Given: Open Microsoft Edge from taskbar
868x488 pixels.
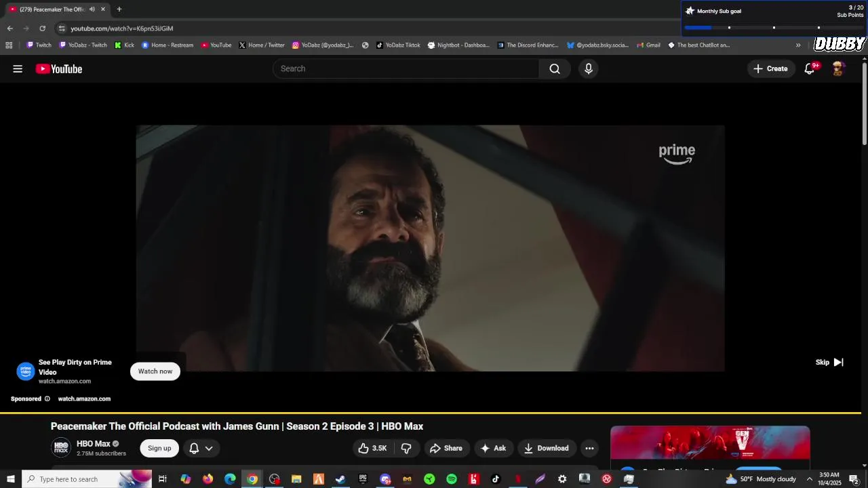Looking at the screenshot, I should click(x=230, y=479).
